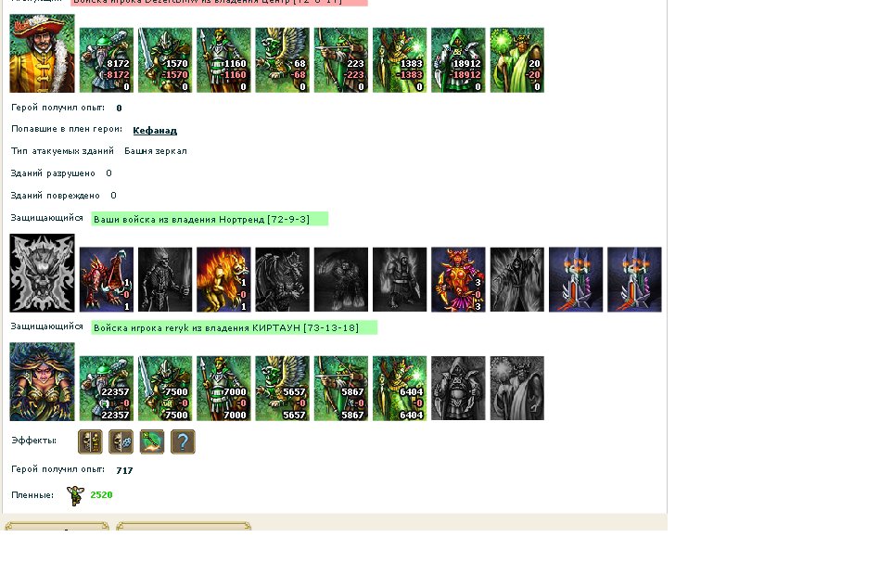Click the prisoners elf icon beside 2520
The width and height of the screenshot is (892, 588).
(75, 495)
